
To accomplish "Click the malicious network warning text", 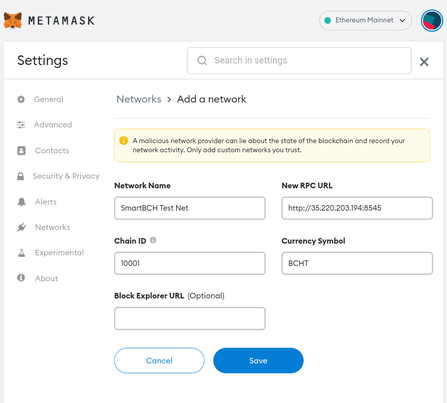I will click(x=269, y=145).
